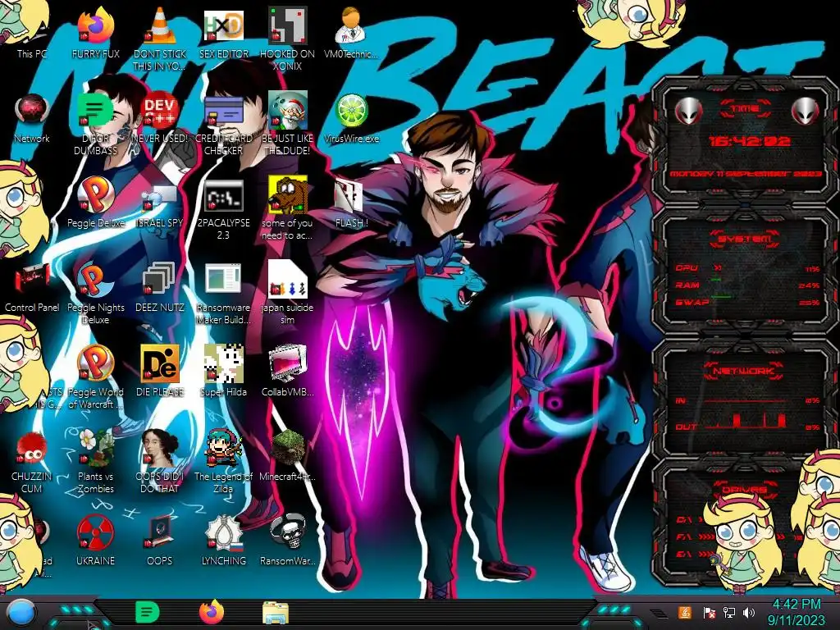
Task: Click the Java tray icon
Action: click(x=685, y=613)
